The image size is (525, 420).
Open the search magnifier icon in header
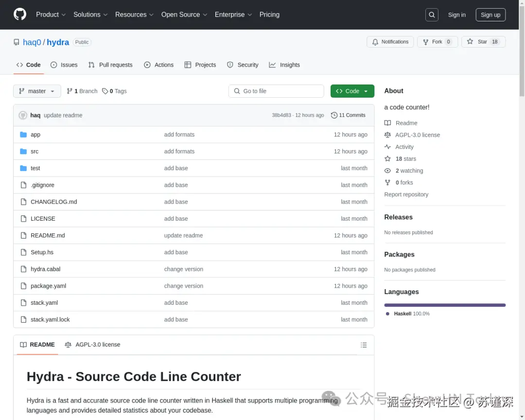pos(432,15)
